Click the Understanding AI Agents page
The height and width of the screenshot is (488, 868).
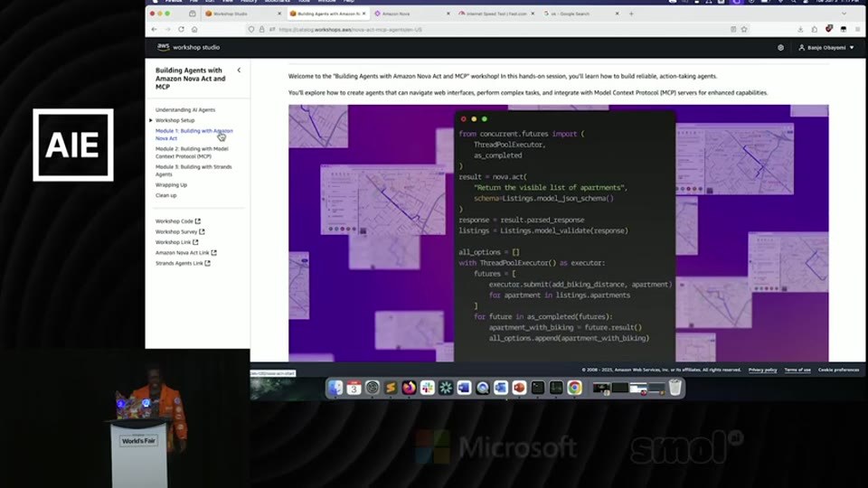(185, 110)
